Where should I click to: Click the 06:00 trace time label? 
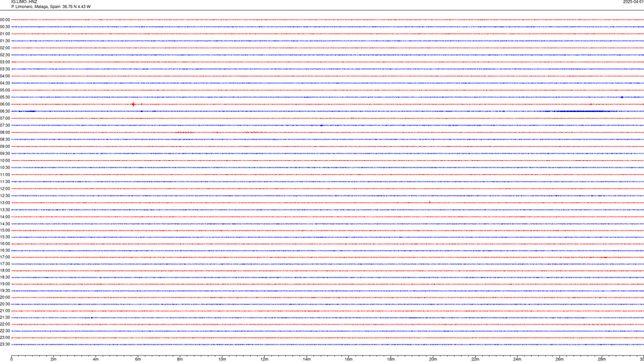click(x=5, y=105)
